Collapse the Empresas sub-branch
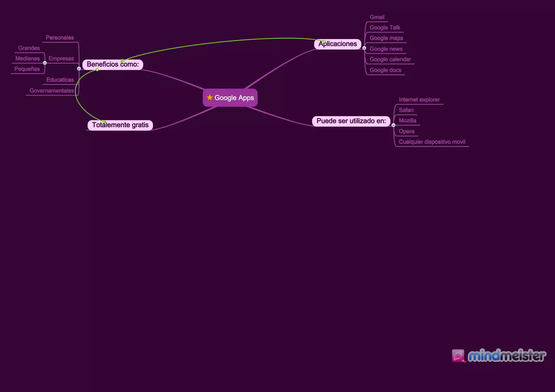 45,63
